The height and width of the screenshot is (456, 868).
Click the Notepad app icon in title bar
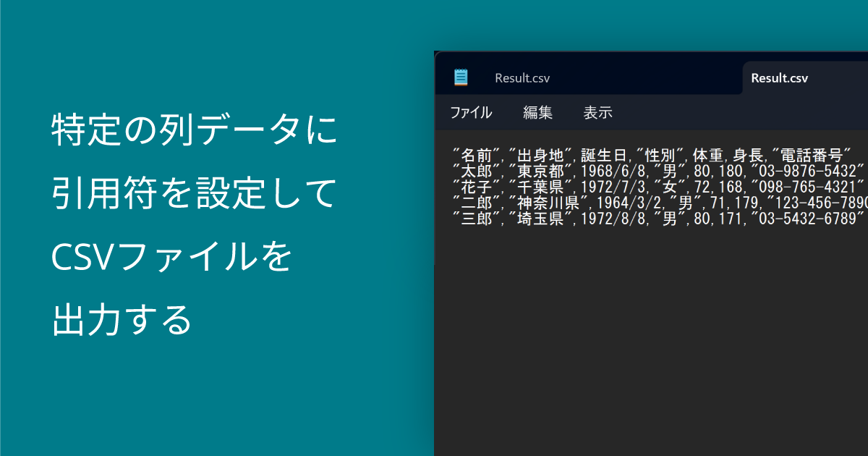point(461,78)
